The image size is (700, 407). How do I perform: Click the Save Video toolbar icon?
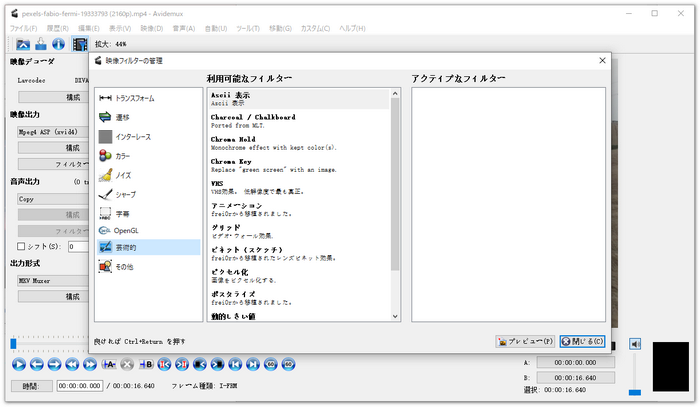coord(40,43)
